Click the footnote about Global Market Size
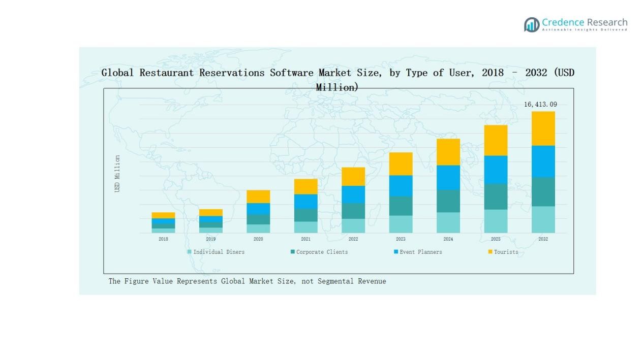This screenshot has width=644, height=362. [247, 281]
